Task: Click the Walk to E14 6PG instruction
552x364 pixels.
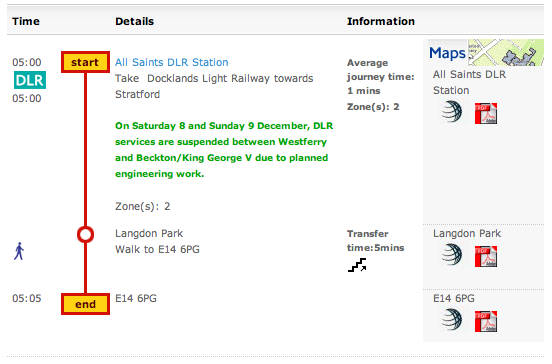Action: tap(157, 249)
